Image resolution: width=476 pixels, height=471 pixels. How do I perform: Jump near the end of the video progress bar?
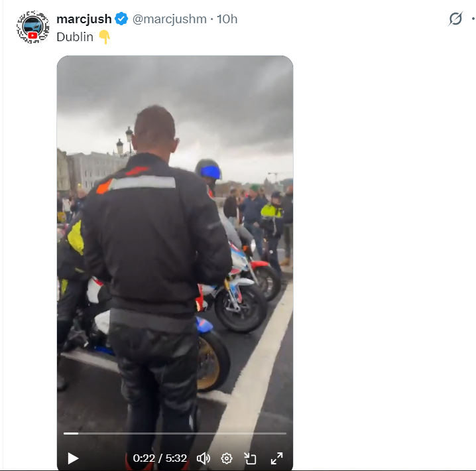pos(284,433)
